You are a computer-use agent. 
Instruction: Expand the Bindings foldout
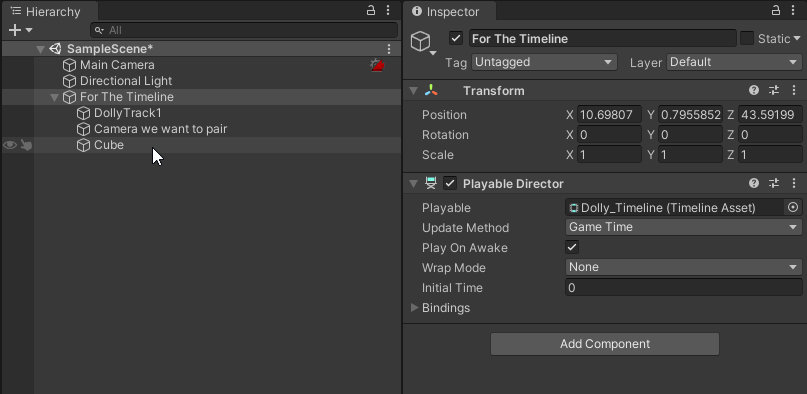pos(414,308)
